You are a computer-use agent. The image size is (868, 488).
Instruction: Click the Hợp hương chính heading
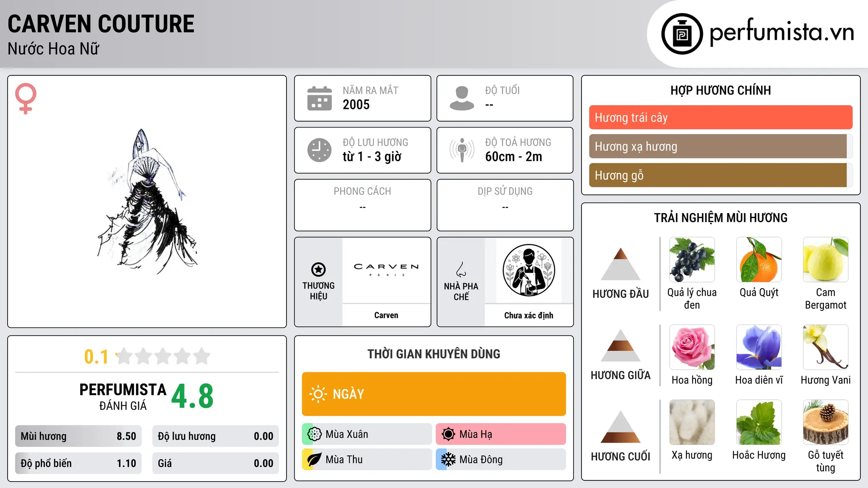[721, 90]
